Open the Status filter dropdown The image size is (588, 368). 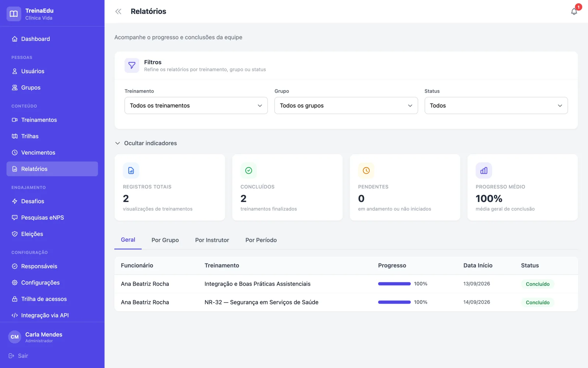(x=496, y=106)
